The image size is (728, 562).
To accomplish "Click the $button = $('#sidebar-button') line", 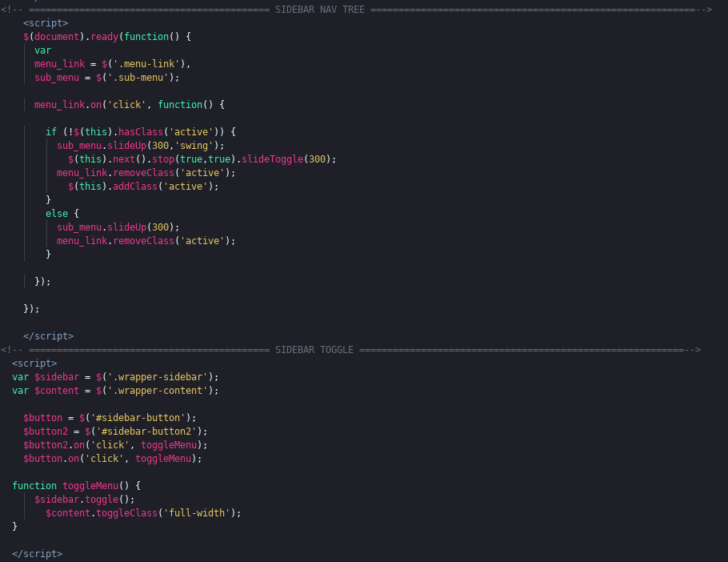I will click(110, 418).
